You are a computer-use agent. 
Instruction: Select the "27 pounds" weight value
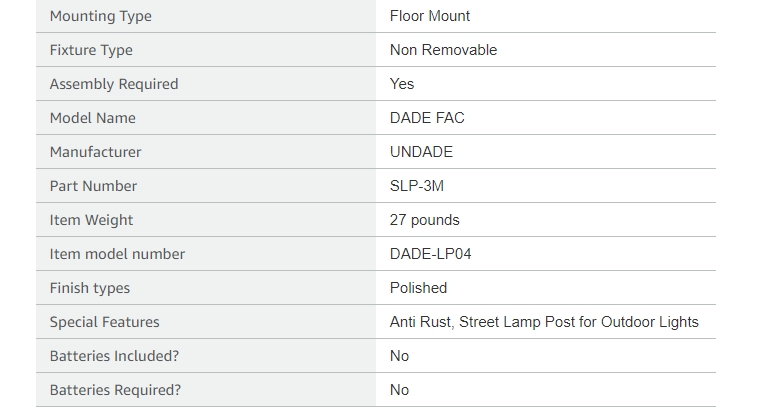(x=425, y=220)
